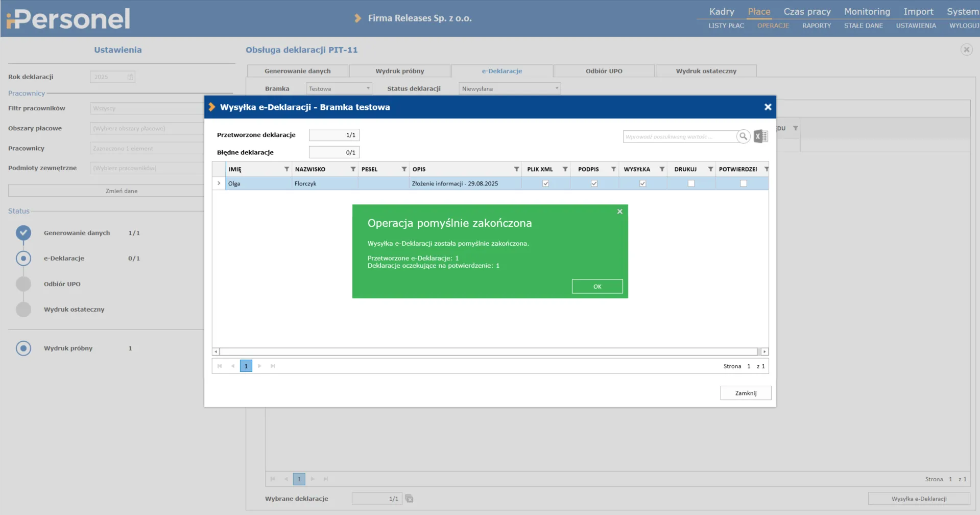Expand the Olga Florczyk row details
This screenshot has height=515, width=980.
pyautogui.click(x=219, y=183)
